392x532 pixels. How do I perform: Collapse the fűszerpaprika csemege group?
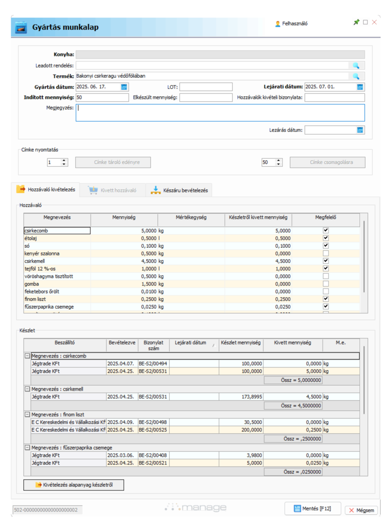[x=27, y=447]
